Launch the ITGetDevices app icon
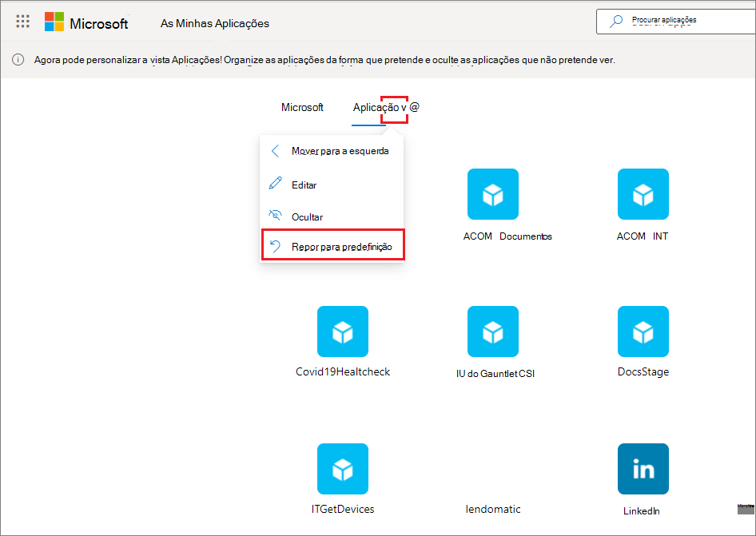756x536 pixels. coord(343,469)
